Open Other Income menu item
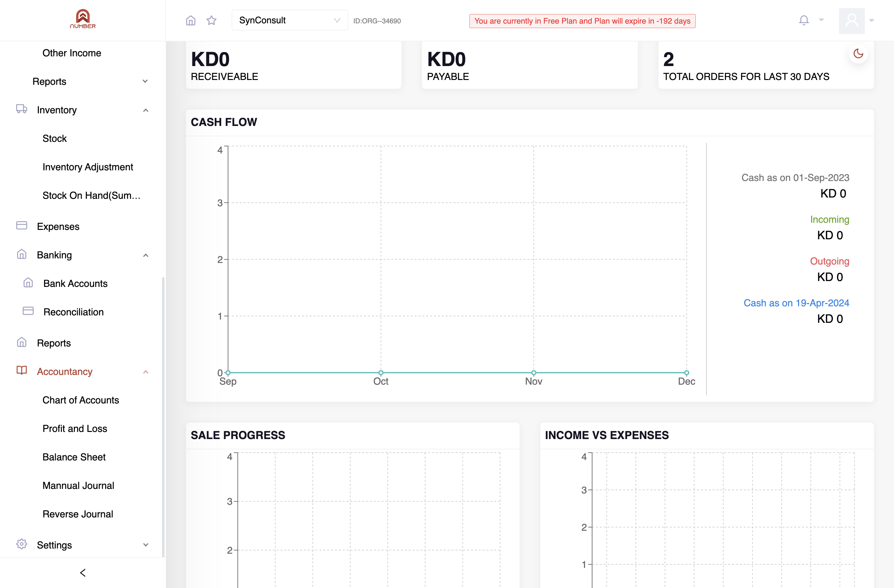The height and width of the screenshot is (588, 894). 72,53
